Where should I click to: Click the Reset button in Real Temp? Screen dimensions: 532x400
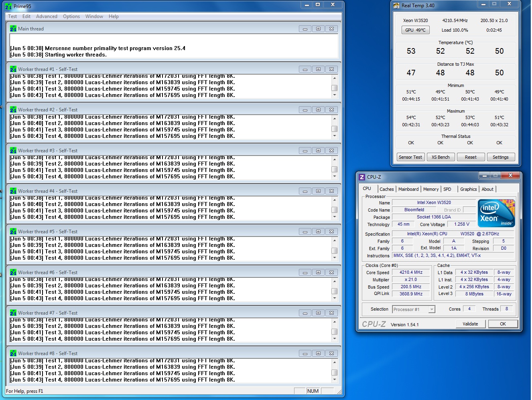(x=471, y=157)
